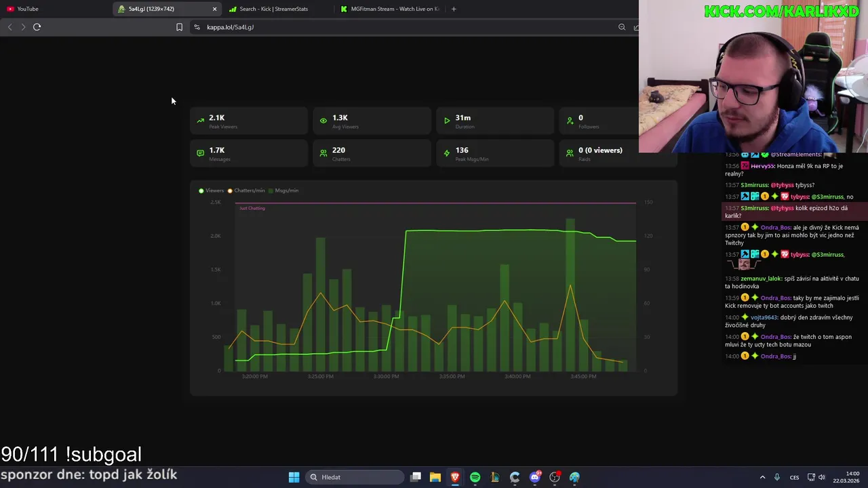
Task: Click the 220 Chatters card
Action: click(x=372, y=153)
